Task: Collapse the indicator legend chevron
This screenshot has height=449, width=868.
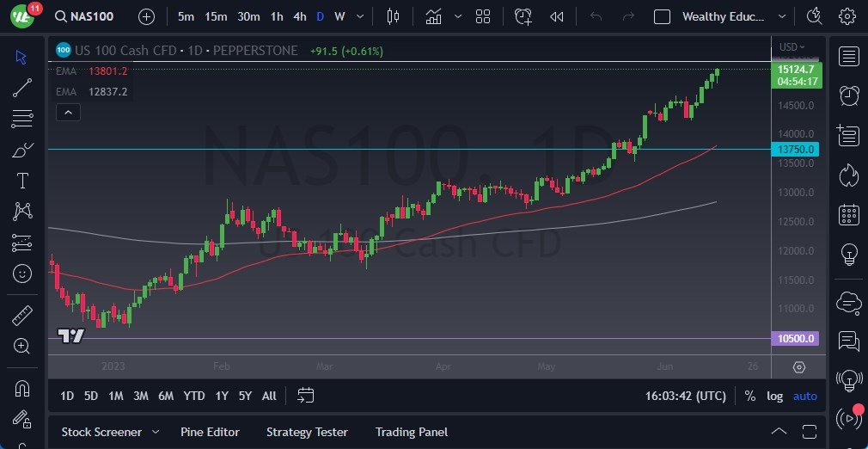Action: pyautogui.click(x=68, y=112)
